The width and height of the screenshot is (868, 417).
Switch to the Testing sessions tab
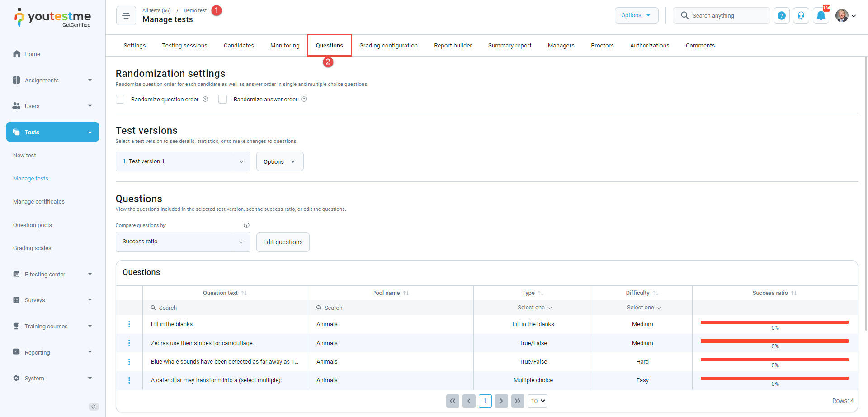click(x=185, y=46)
